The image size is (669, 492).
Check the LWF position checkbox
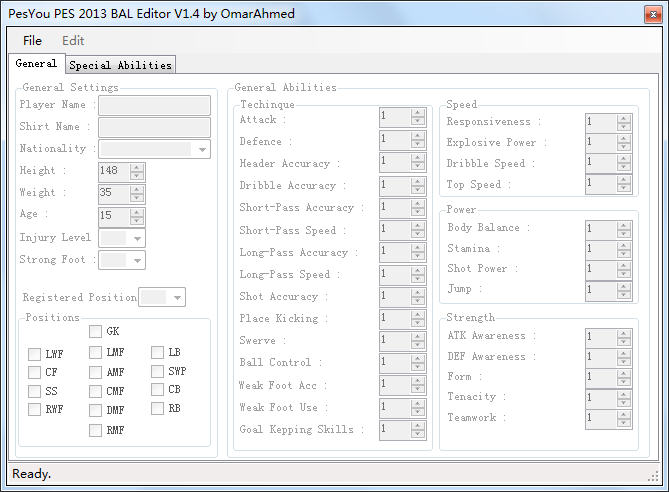(34, 354)
